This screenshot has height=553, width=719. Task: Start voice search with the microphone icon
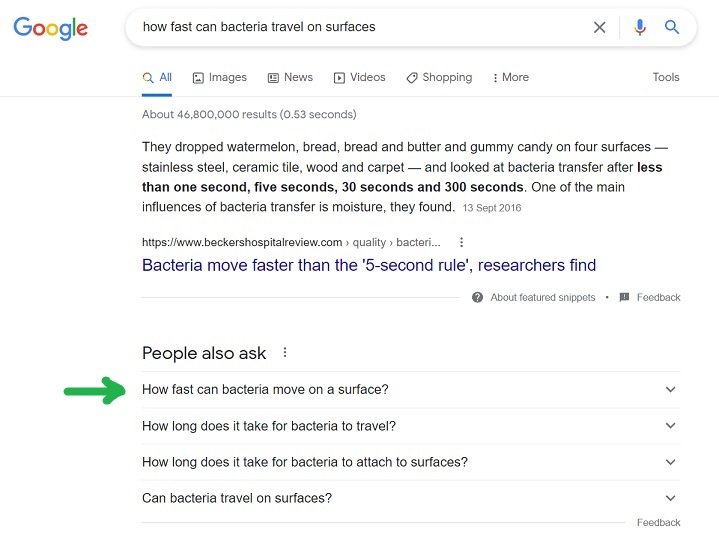pyautogui.click(x=640, y=28)
